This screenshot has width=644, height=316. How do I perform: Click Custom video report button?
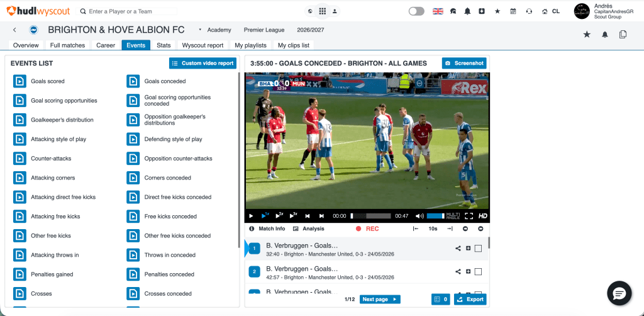pos(203,64)
